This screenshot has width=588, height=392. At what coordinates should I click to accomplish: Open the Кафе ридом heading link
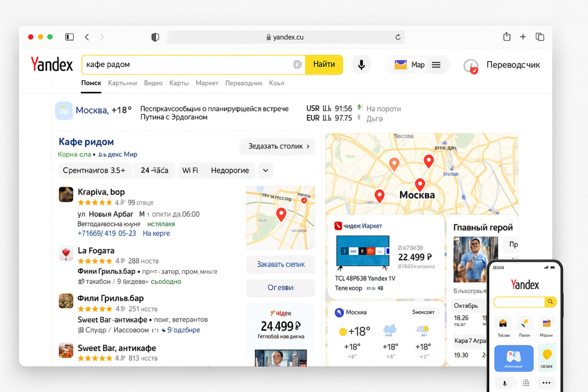click(86, 142)
